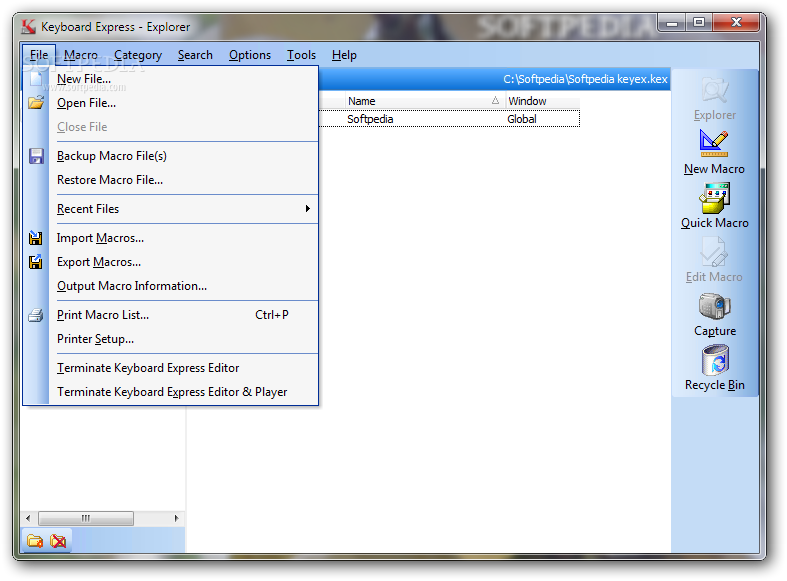The width and height of the screenshot is (787, 581).
Task: Sort by the Window column header
Action: (542, 101)
